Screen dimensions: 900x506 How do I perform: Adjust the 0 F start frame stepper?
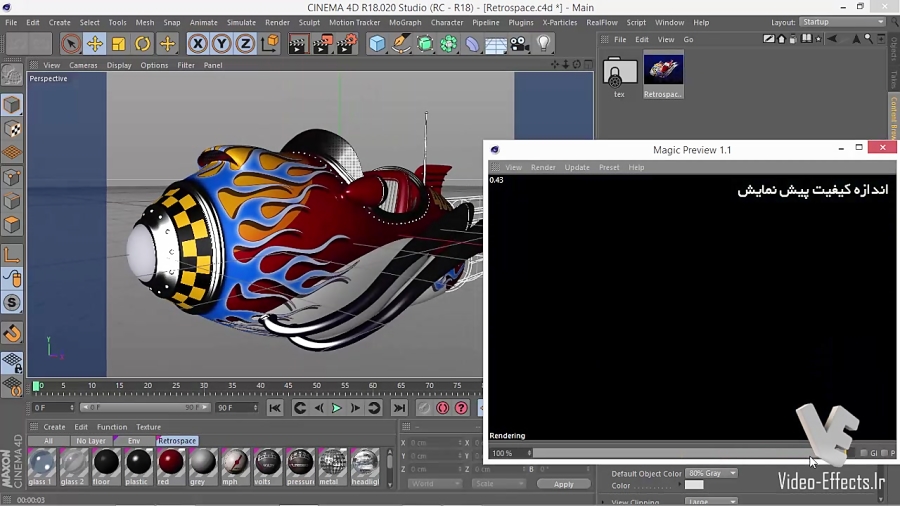[72, 408]
